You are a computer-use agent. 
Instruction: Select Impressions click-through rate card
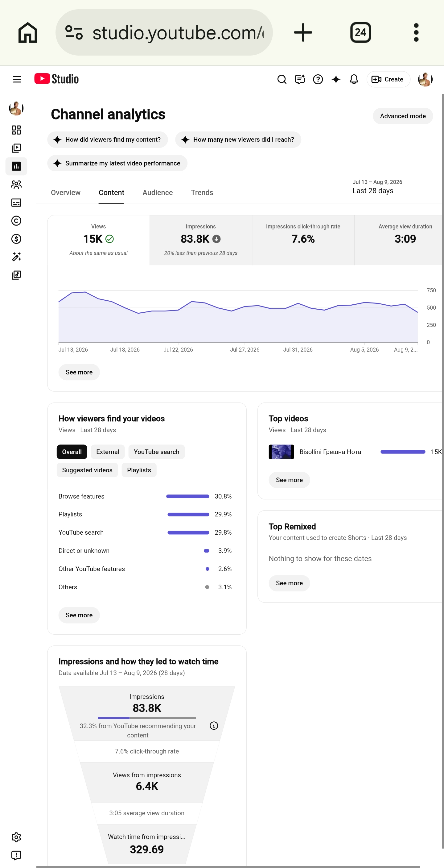coord(303,240)
